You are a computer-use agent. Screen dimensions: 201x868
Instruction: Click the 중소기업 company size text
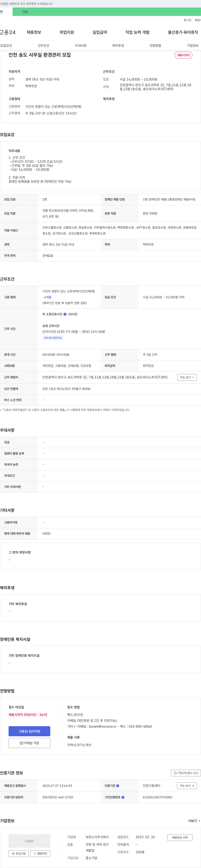click(91, 858)
